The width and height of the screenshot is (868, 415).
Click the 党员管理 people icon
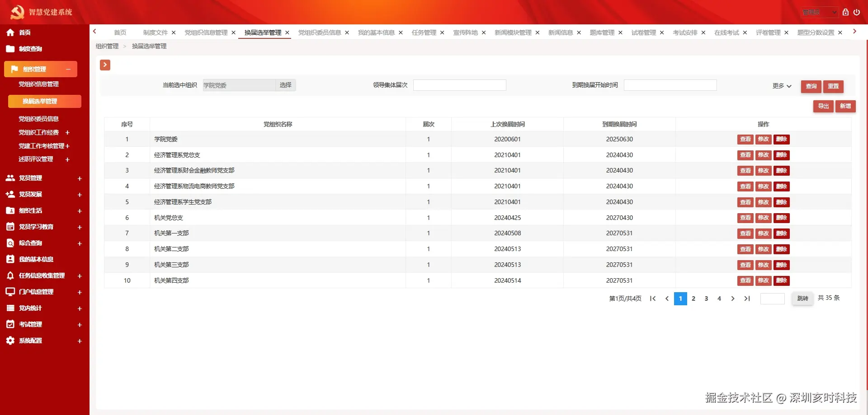point(10,178)
